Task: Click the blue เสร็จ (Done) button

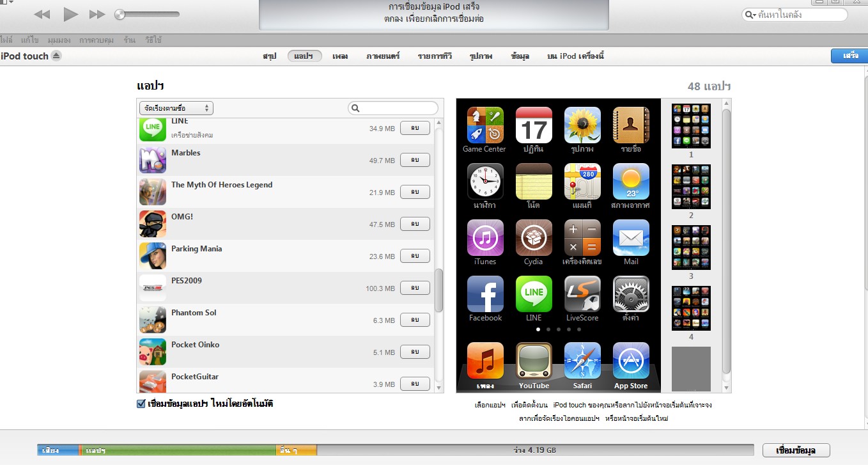Action: 849,56
